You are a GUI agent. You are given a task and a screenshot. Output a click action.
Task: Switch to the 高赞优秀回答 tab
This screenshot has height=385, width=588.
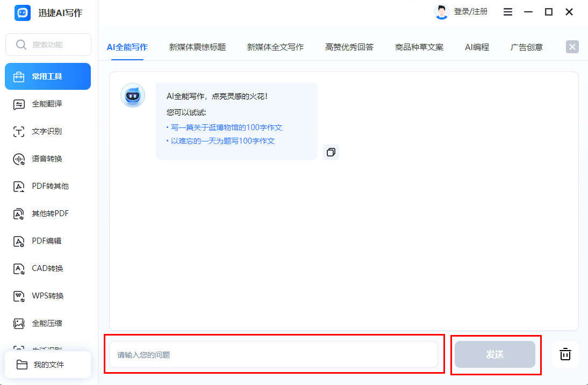349,47
